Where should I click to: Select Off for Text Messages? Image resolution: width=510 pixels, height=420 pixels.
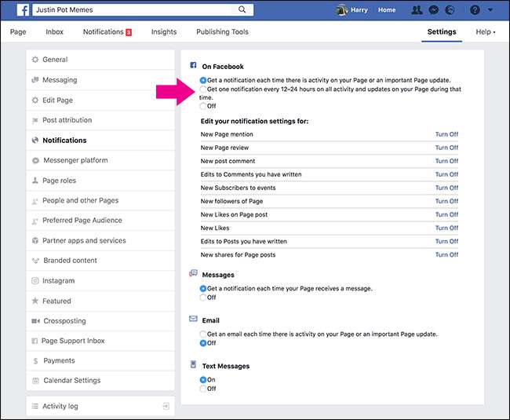204,388
